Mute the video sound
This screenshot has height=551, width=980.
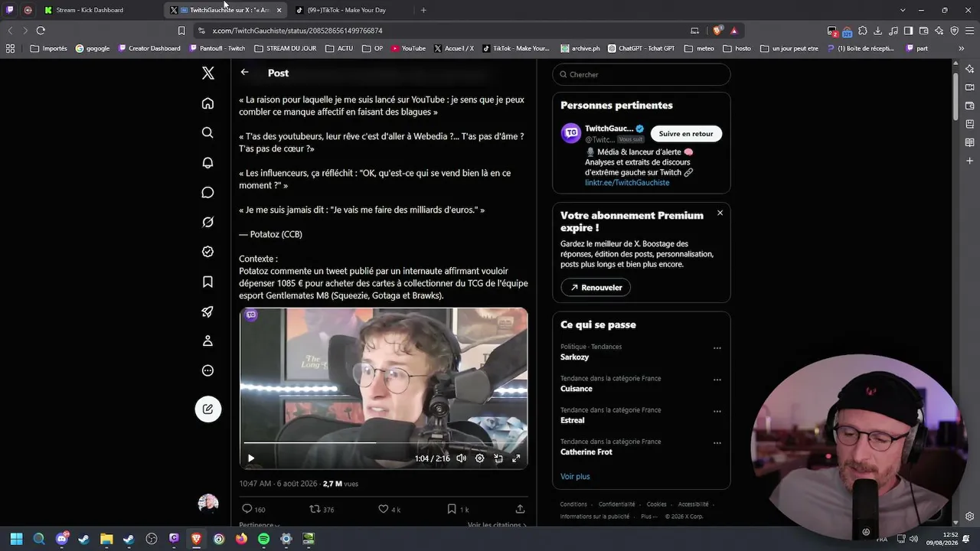[461, 458]
